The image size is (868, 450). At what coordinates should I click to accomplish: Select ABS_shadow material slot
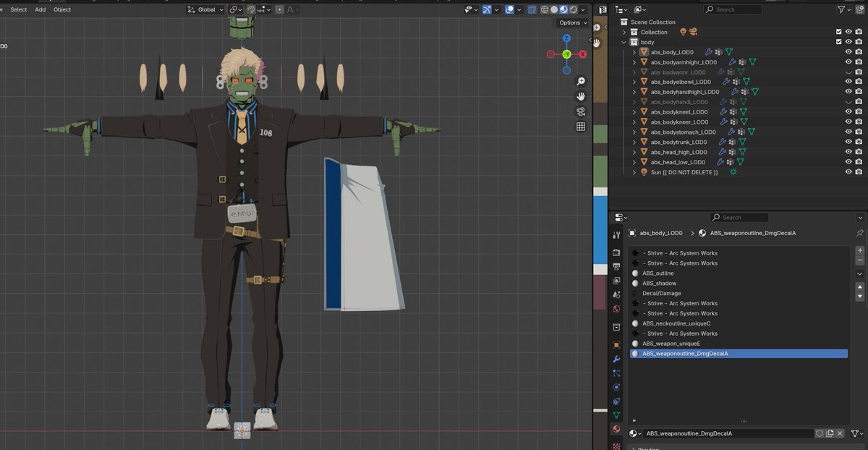(x=739, y=284)
